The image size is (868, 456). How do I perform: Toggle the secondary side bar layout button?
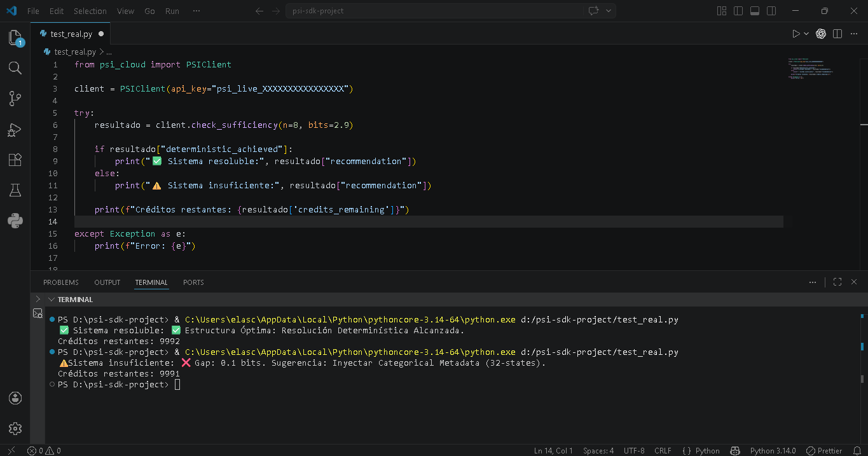(771, 11)
